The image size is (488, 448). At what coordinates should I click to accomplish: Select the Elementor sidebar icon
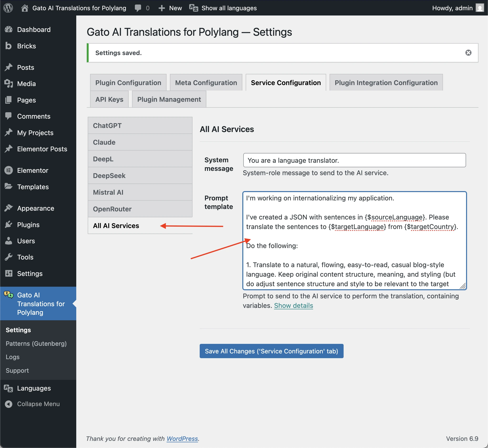(9, 170)
